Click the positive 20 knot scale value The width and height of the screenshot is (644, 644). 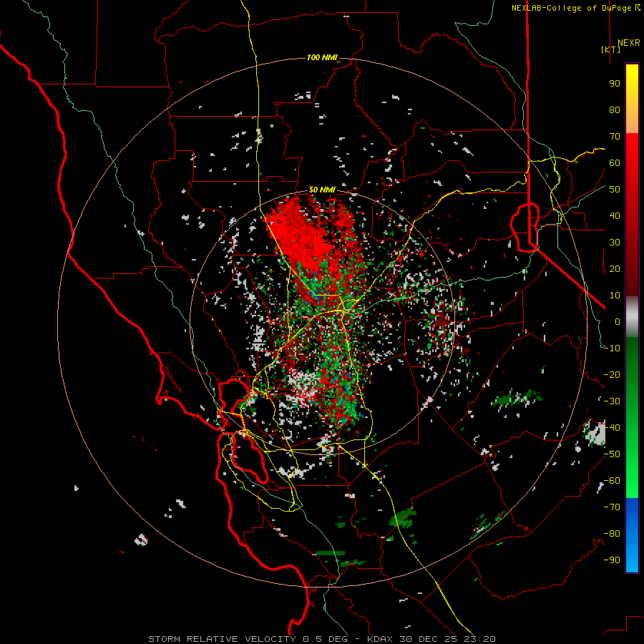[615, 269]
